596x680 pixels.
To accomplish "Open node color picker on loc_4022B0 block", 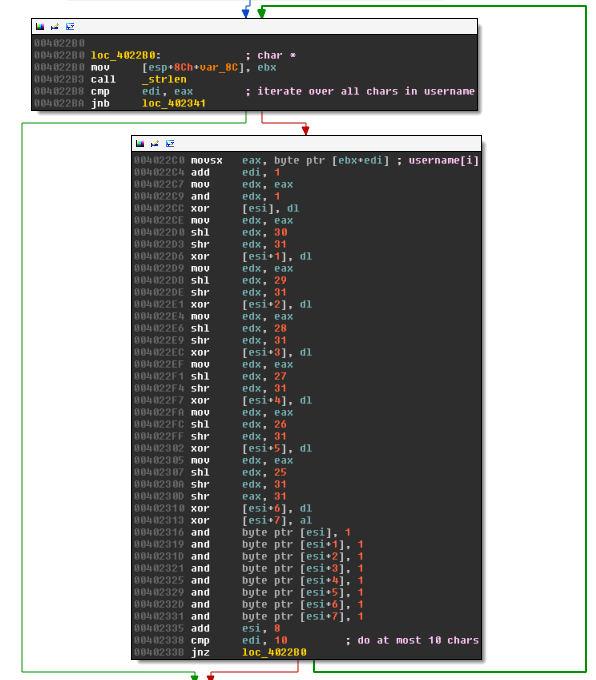I will 40,26.
